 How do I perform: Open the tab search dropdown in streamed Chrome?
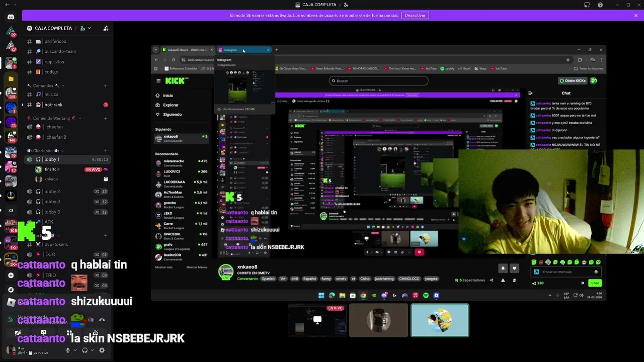click(155, 50)
